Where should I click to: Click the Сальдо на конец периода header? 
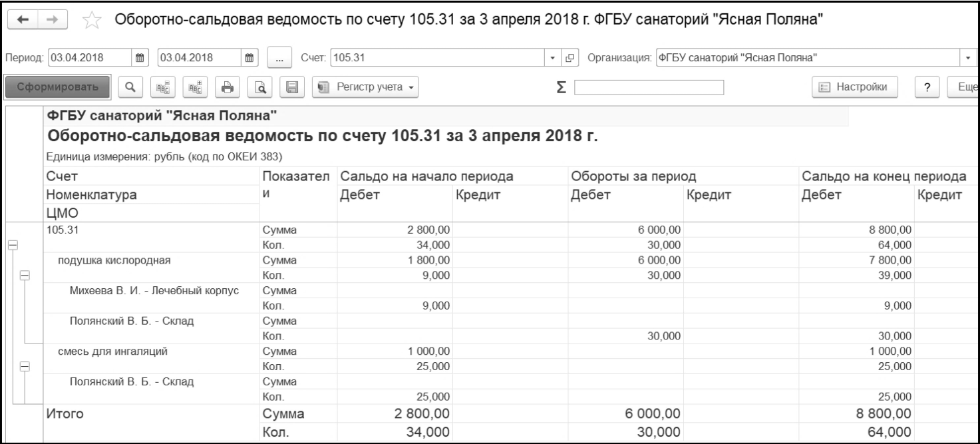[885, 178]
